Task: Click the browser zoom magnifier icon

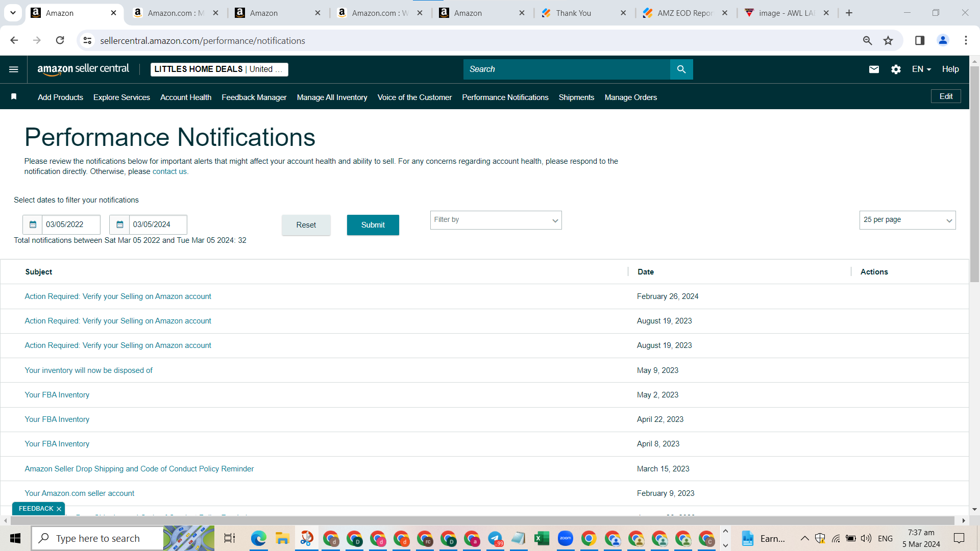Action: [x=867, y=40]
